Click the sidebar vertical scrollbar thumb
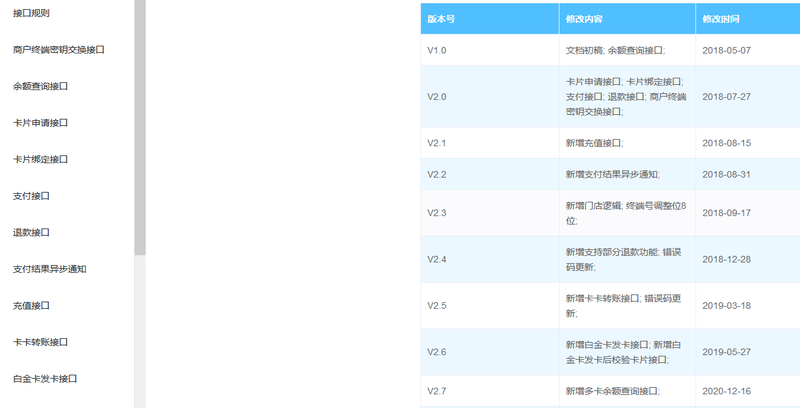The image size is (800, 408). pyautogui.click(x=140, y=128)
